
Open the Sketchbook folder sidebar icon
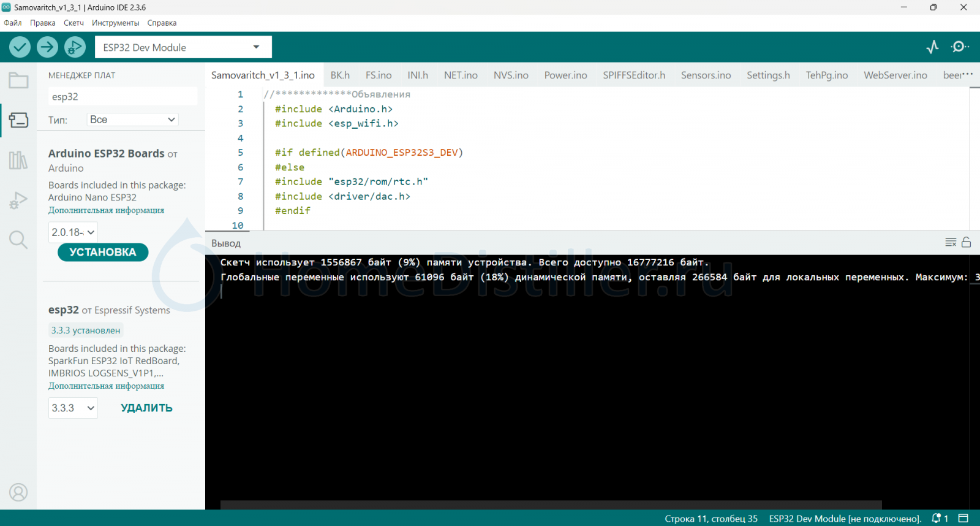click(18, 80)
